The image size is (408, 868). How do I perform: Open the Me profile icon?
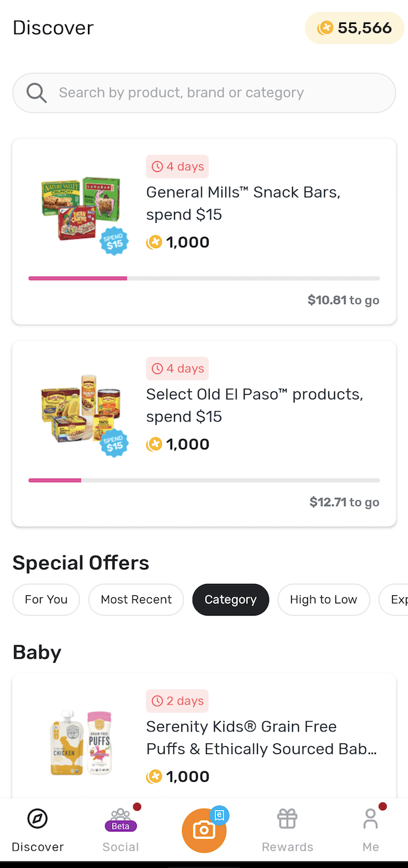[x=370, y=818]
